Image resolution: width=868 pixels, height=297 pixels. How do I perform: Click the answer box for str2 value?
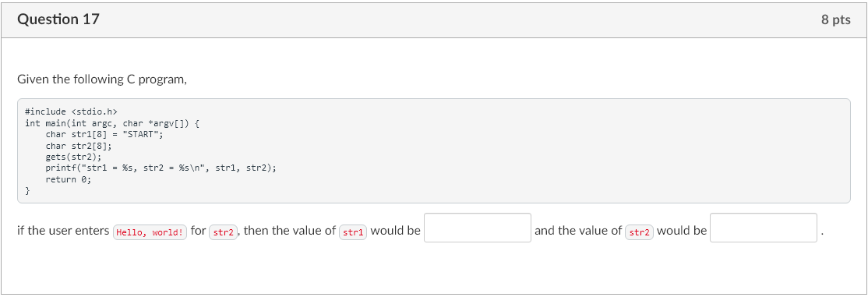(x=764, y=228)
